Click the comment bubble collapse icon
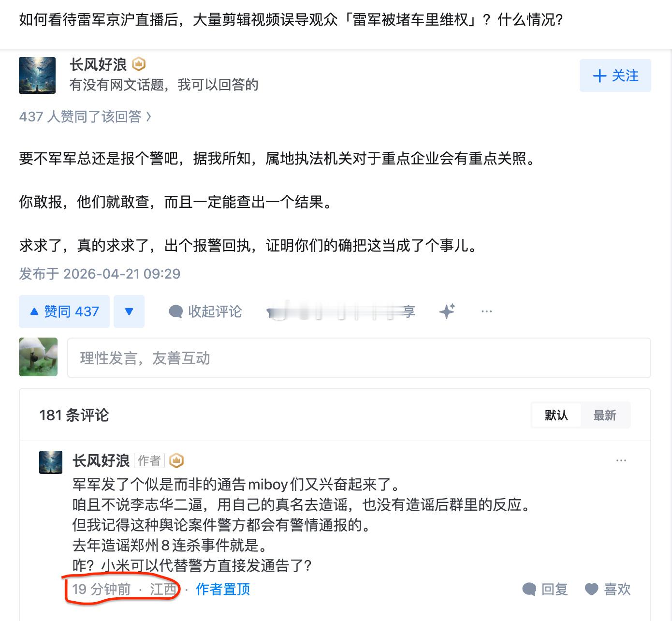Screen dimensions: 672x621 point(175,312)
